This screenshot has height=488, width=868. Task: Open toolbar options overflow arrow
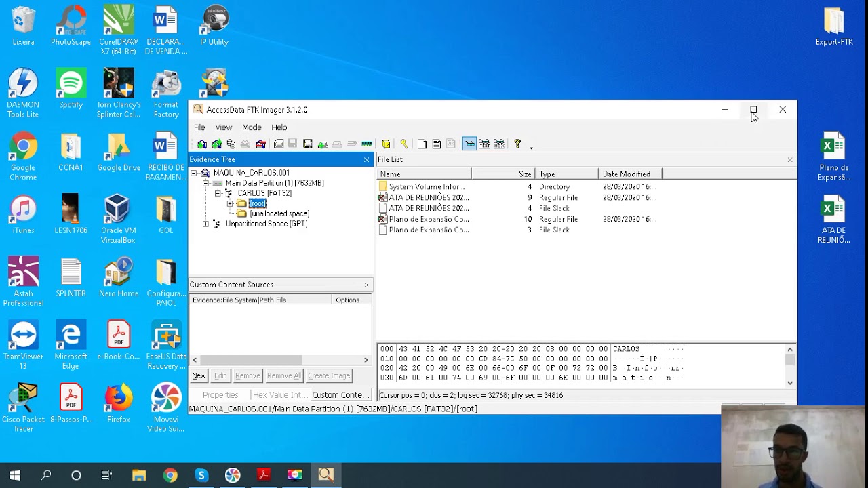tap(532, 146)
